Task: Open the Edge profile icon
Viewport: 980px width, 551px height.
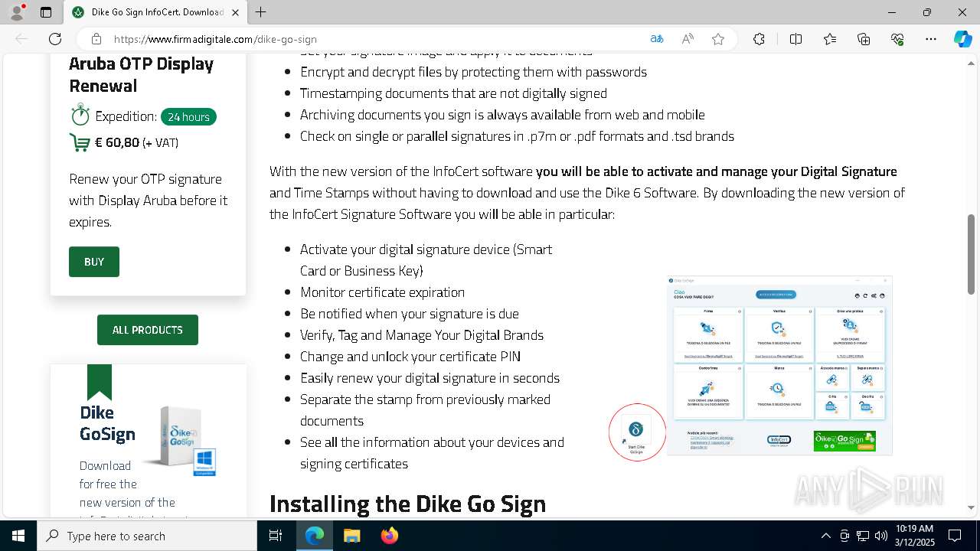Action: click(x=17, y=12)
